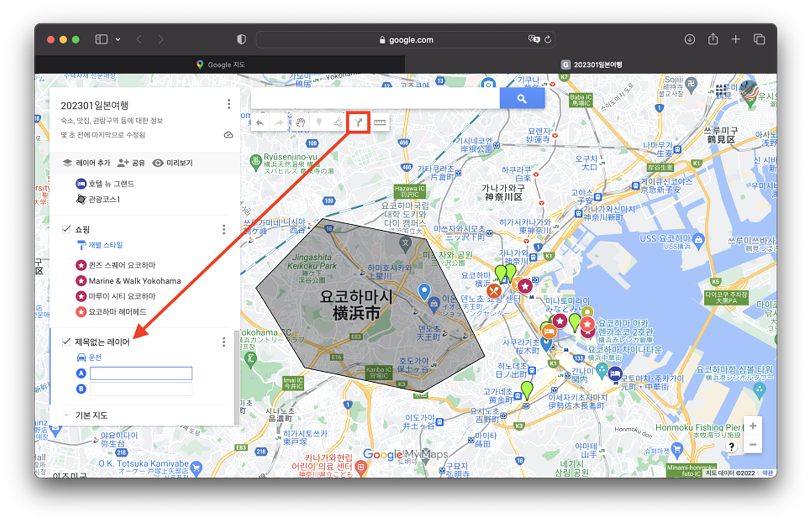The width and height of the screenshot is (812, 524).
Task: Click the 운전 driving mode link
Action: 89,358
